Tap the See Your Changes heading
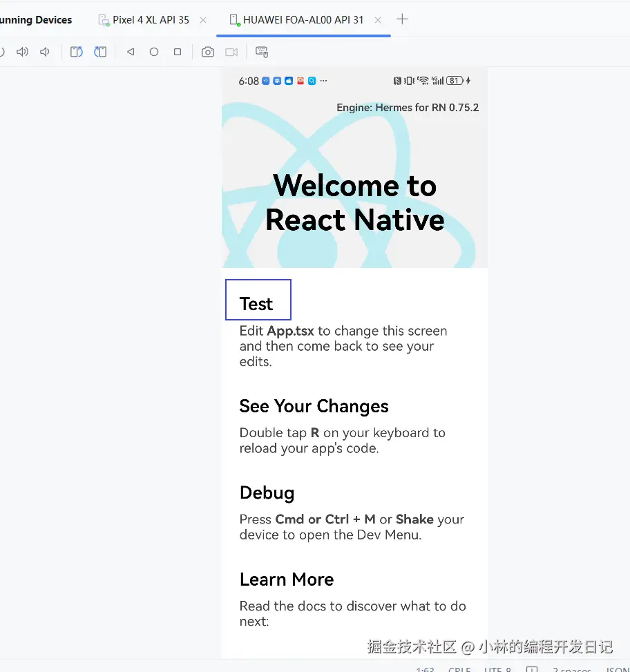Screen dimensions: 630x672 pyautogui.click(x=314, y=406)
